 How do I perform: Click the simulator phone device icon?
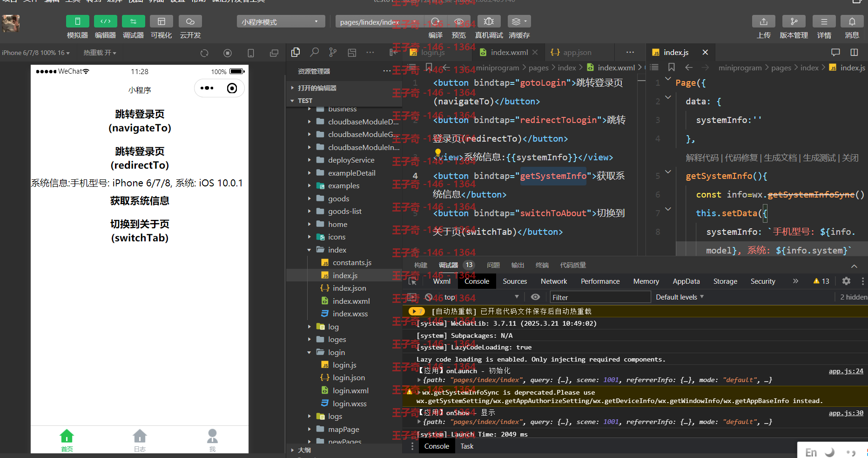coord(251,53)
